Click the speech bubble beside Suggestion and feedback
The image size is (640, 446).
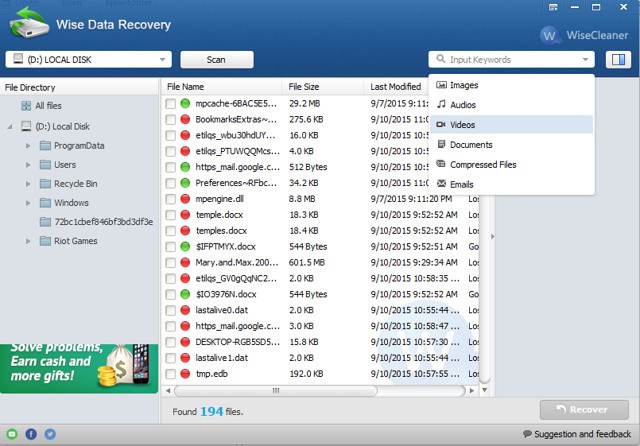point(527,434)
